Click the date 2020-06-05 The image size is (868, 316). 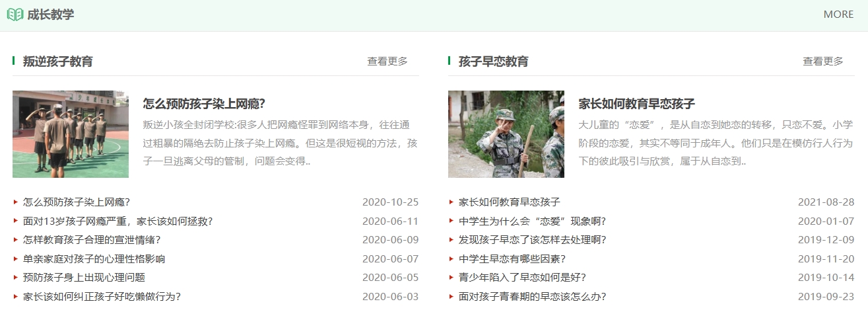tap(390, 278)
